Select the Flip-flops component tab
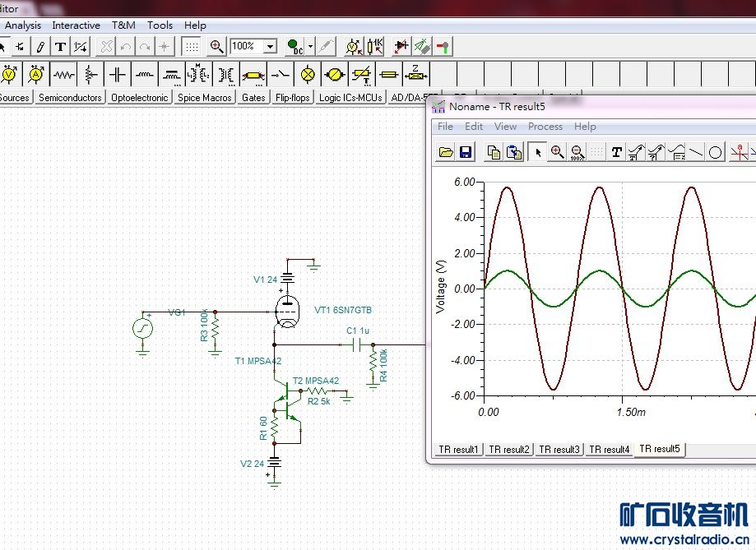Screen dimensions: 756x550 (292, 97)
